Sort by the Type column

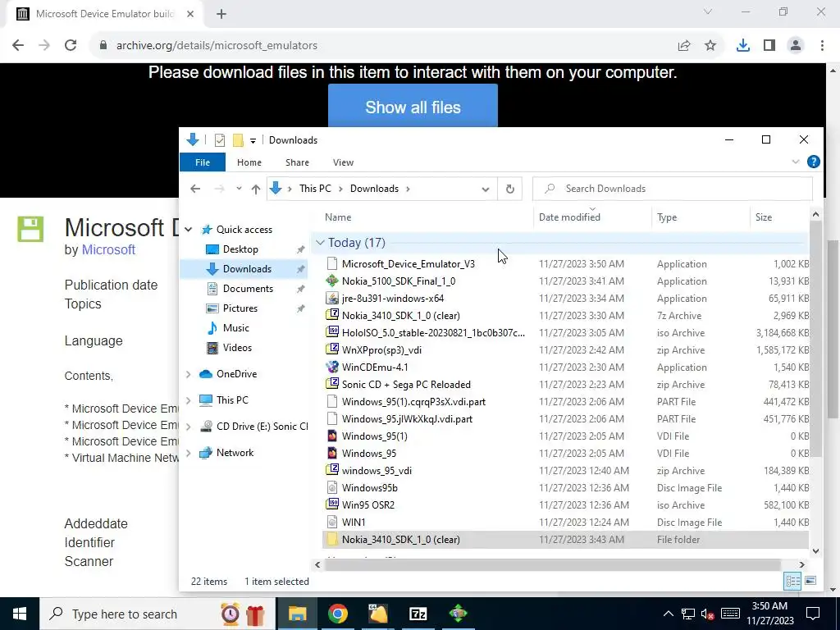pyautogui.click(x=667, y=217)
